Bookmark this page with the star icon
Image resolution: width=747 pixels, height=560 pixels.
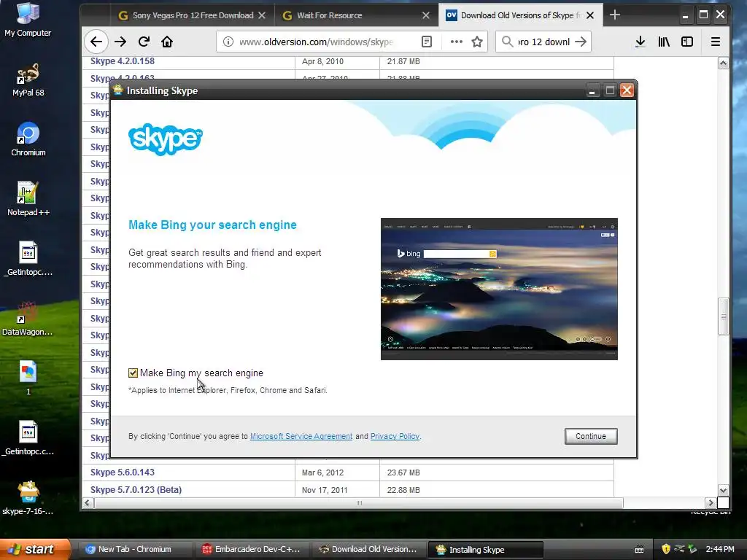pos(477,42)
